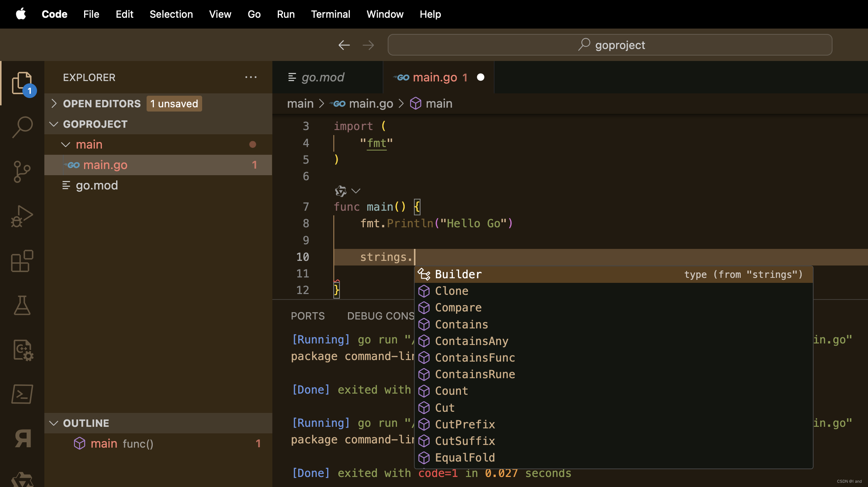Open the Go menu
Screen dimensions: 868x487
pyautogui.click(x=254, y=14)
